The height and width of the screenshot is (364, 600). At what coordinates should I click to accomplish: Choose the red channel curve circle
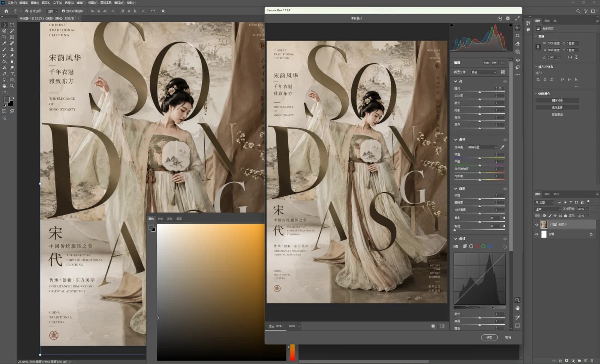pos(477,246)
